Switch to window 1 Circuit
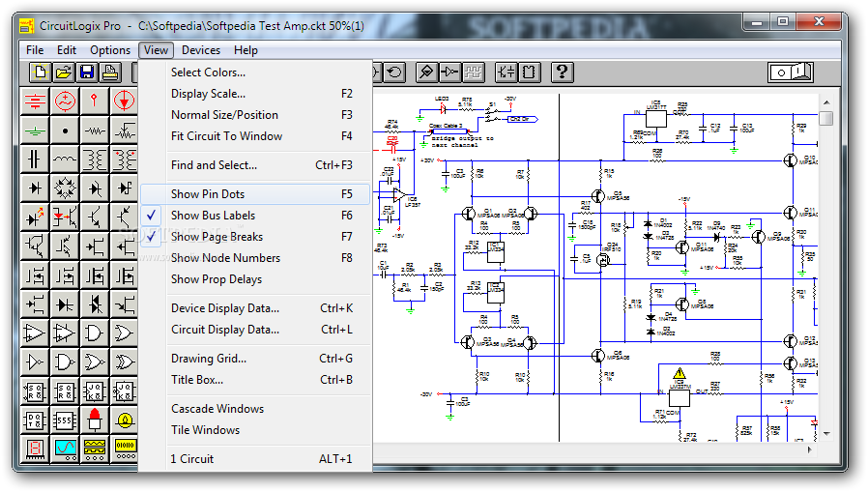 254,459
